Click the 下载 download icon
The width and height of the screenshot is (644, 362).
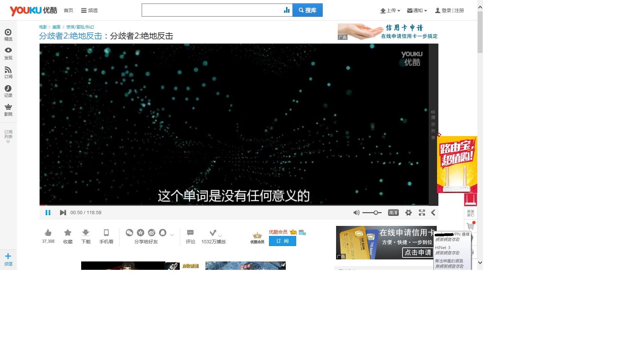click(x=86, y=233)
